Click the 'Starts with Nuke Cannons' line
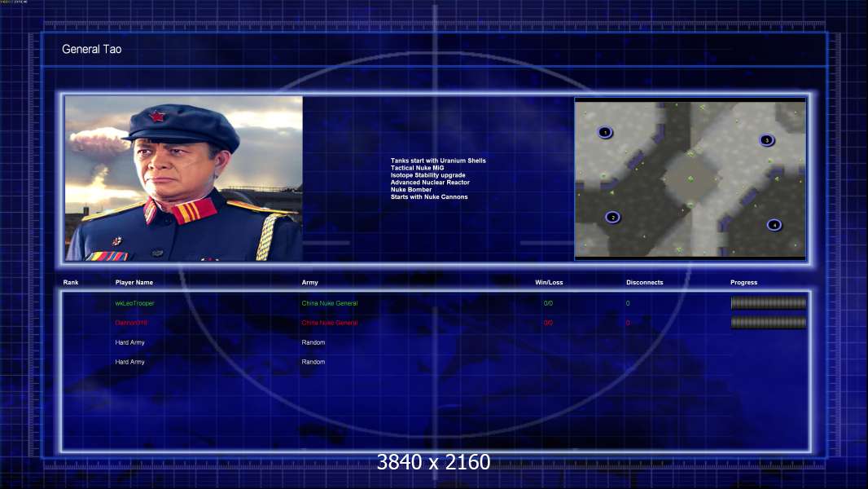The image size is (868, 489). [x=429, y=196]
